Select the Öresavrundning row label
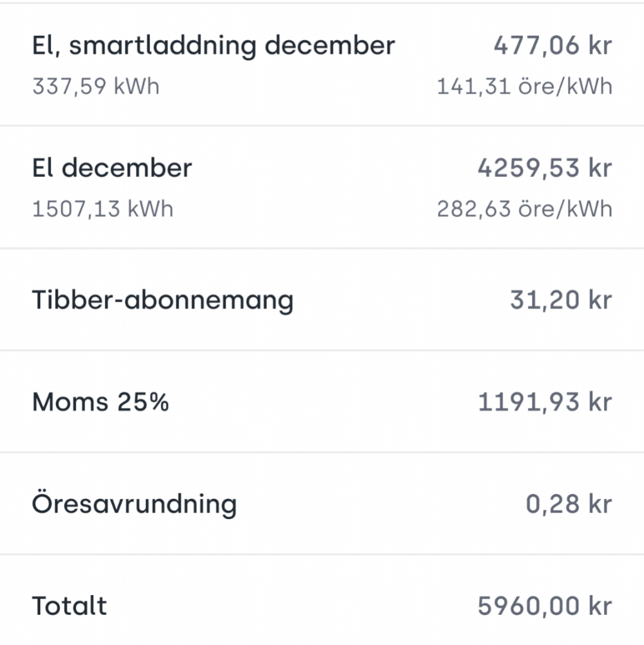The height and width of the screenshot is (645, 644). [x=135, y=503]
